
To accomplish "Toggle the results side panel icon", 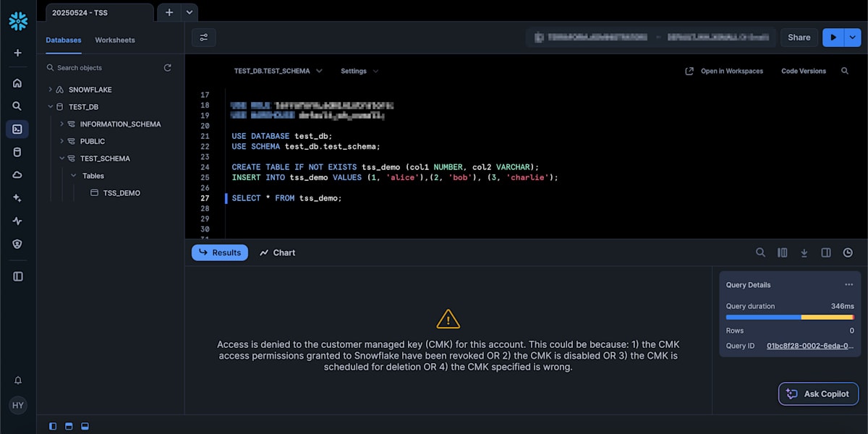I will click(x=826, y=252).
